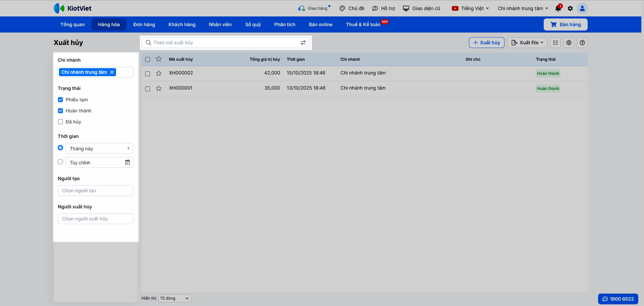
Task: Focus the Theo mã xuất hủy search field
Action: coord(226,43)
